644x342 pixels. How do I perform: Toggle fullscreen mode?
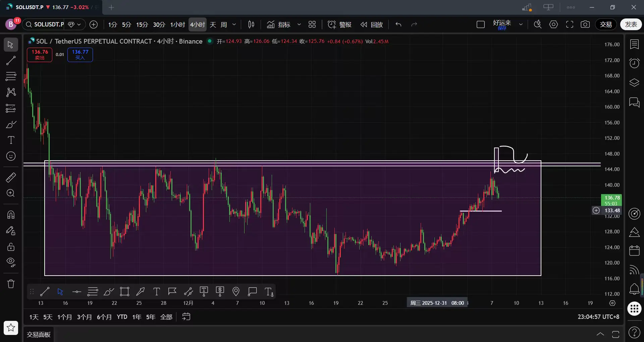coord(570,24)
